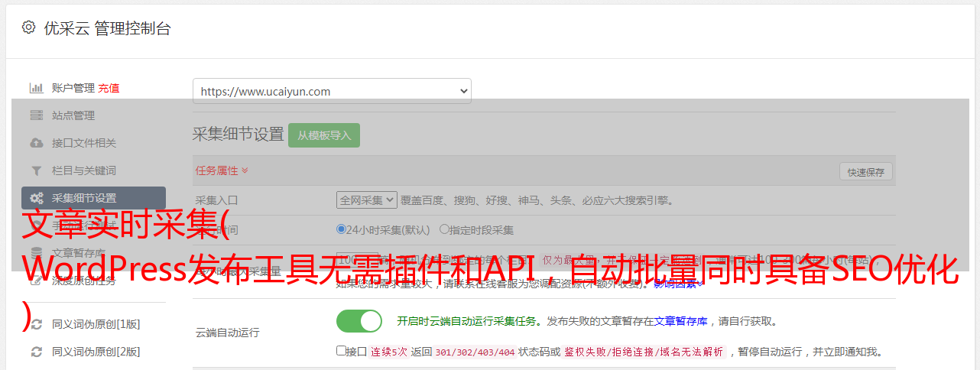The image size is (980, 370).
Task: Click the refresh icon for 同义词伪原创[1版]
Action: [36, 324]
